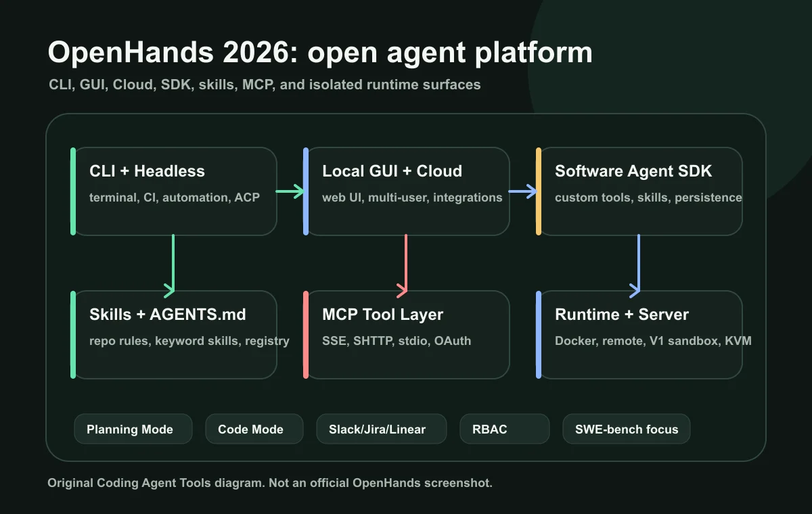The image size is (812, 514).
Task: Click the subtitle listing CLI, GUI, Cloud, SDK
Action: (x=265, y=85)
